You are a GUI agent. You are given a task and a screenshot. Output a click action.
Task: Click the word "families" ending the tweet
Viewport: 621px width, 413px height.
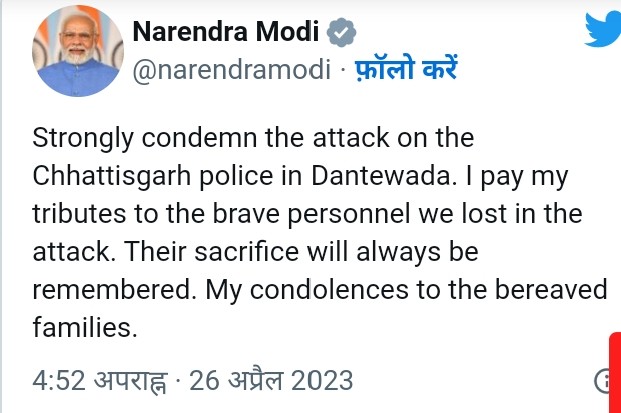pos(72,326)
